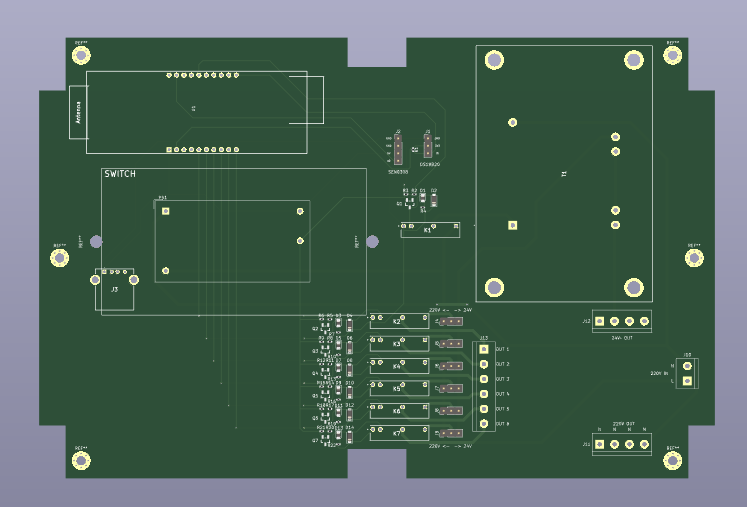Select relay K6 label
This screenshot has height=507, width=747.
pos(397,411)
